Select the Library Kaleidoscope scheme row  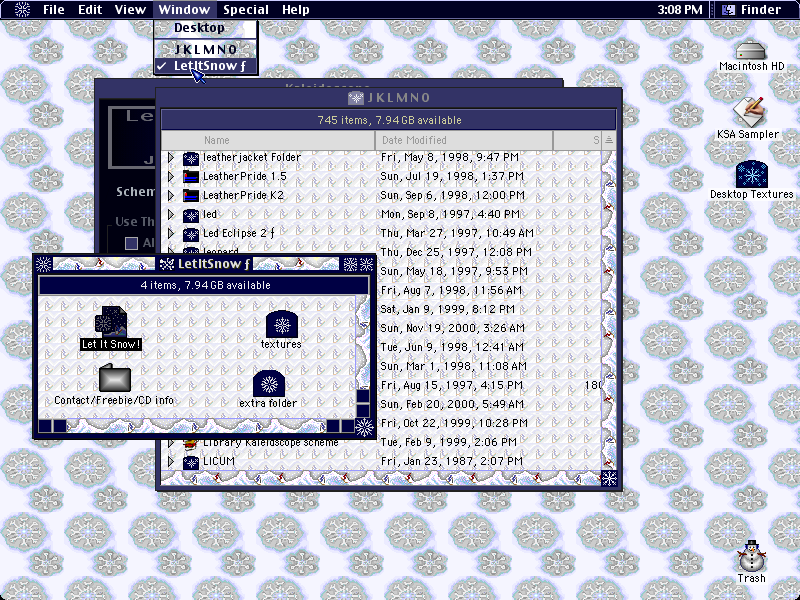click(x=381, y=442)
